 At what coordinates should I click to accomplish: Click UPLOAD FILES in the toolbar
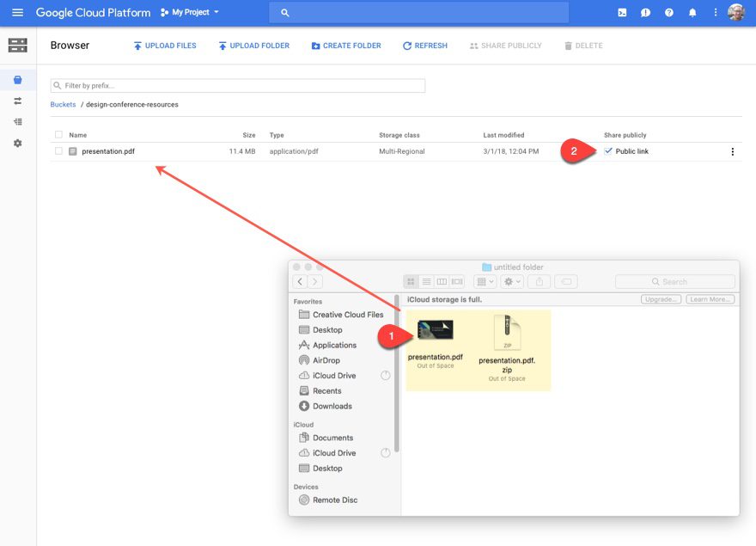click(x=165, y=46)
